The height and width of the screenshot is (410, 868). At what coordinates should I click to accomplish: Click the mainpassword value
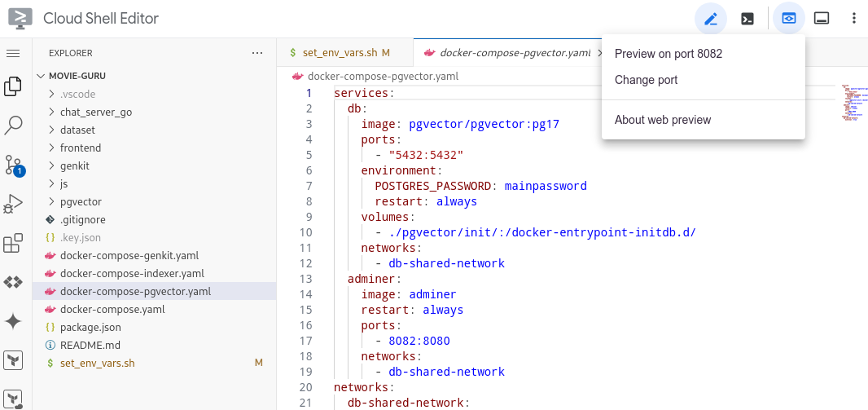[546, 186]
